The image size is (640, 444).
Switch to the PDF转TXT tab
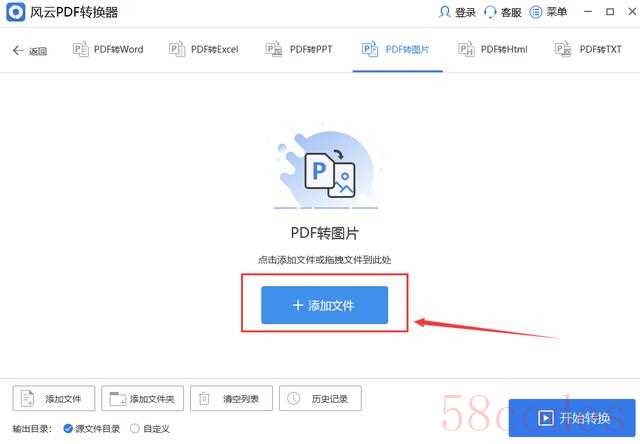tap(588, 49)
